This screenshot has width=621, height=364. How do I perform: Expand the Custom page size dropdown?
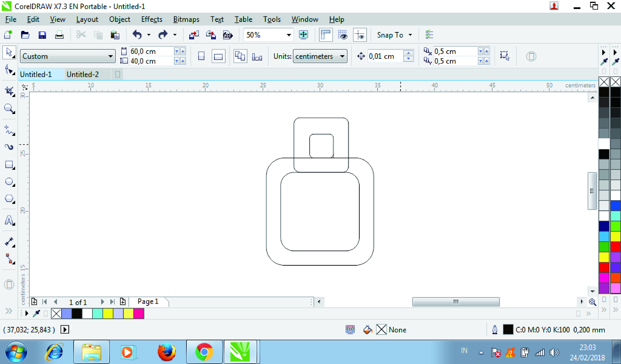click(110, 56)
